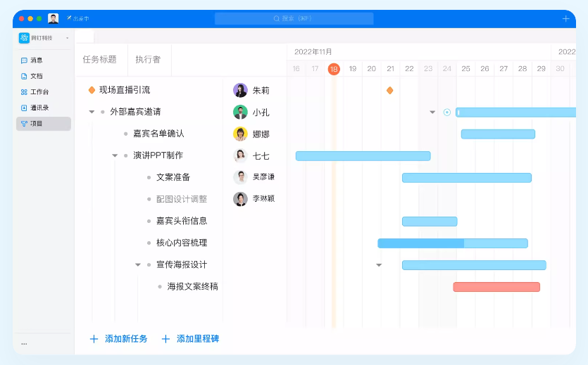
Task: Click the assignee name 李琳颖
Action: tap(263, 199)
